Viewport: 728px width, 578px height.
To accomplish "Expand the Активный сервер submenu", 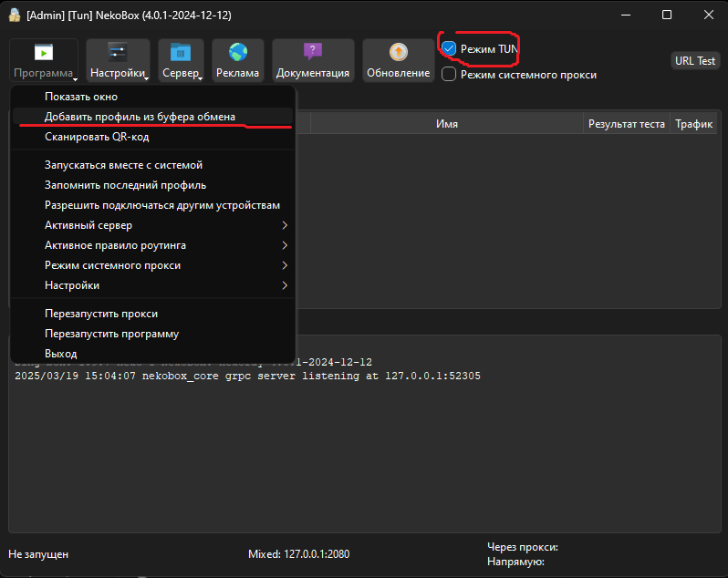I will coord(152,225).
